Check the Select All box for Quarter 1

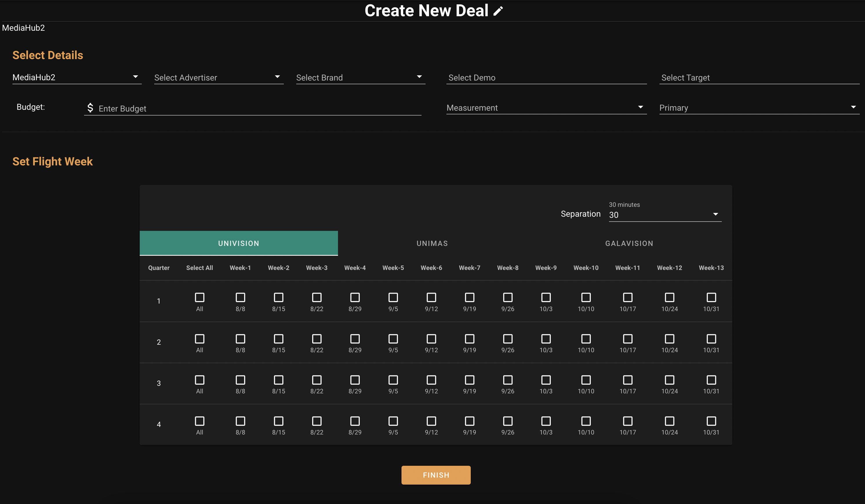tap(199, 297)
